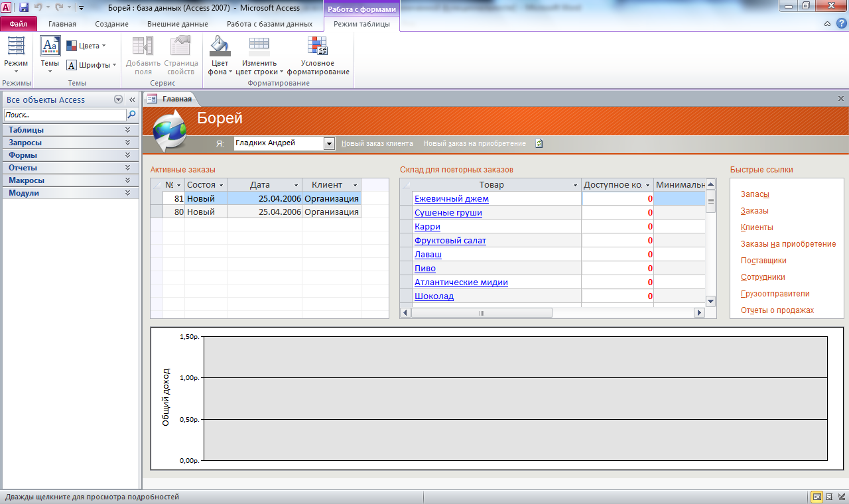
Task: Open the employee combo box Гладких Андрей
Action: click(x=329, y=143)
